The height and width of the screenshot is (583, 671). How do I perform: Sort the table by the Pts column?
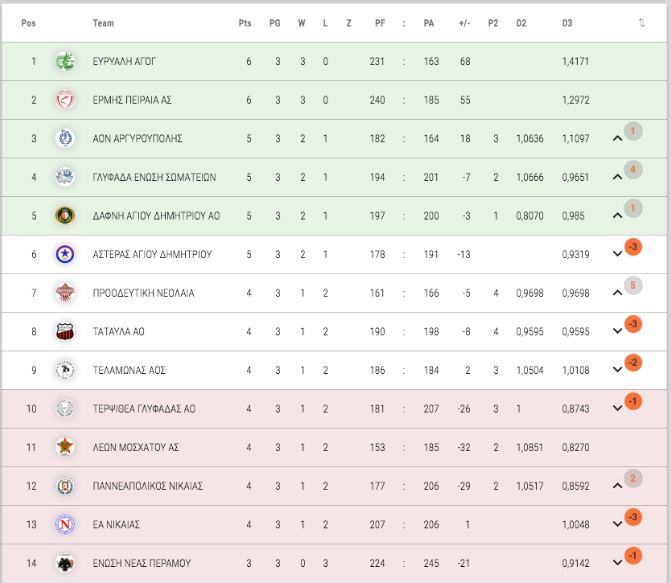(245, 23)
